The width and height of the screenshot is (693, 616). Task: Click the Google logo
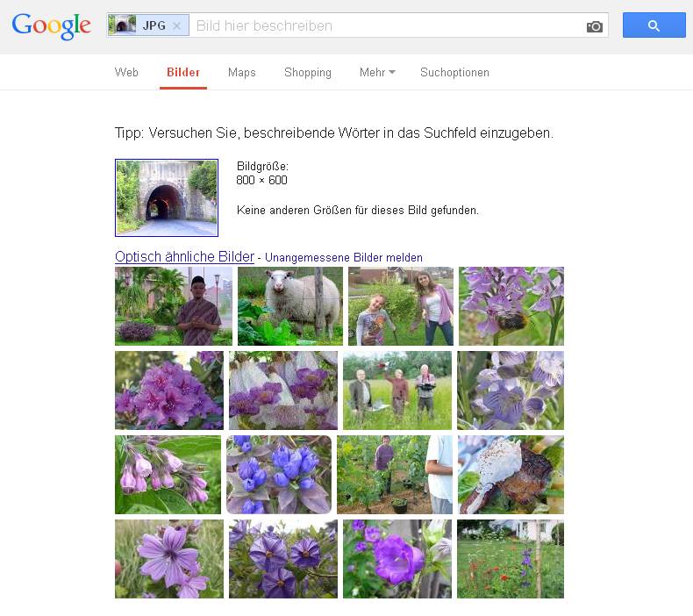point(52,26)
